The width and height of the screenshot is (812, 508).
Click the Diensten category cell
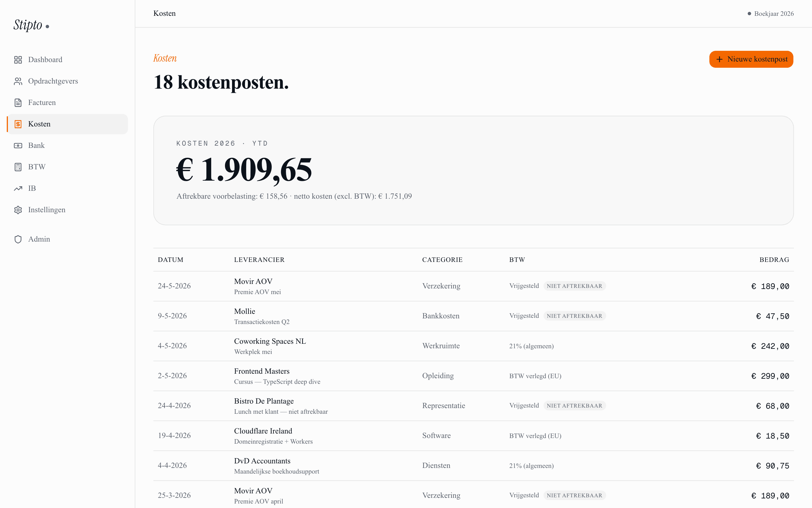coord(436,466)
